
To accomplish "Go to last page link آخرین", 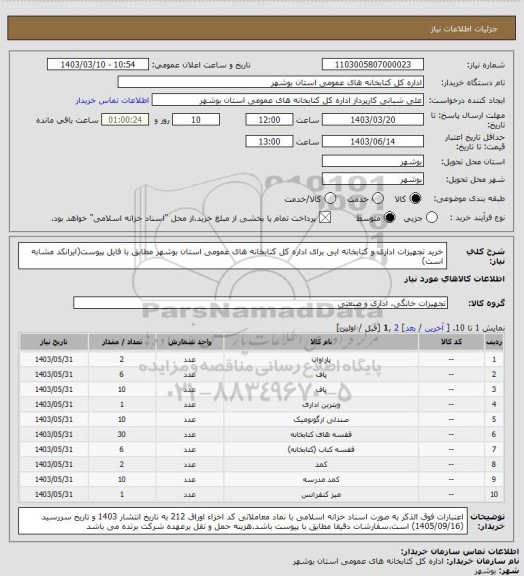I will click(x=434, y=328).
